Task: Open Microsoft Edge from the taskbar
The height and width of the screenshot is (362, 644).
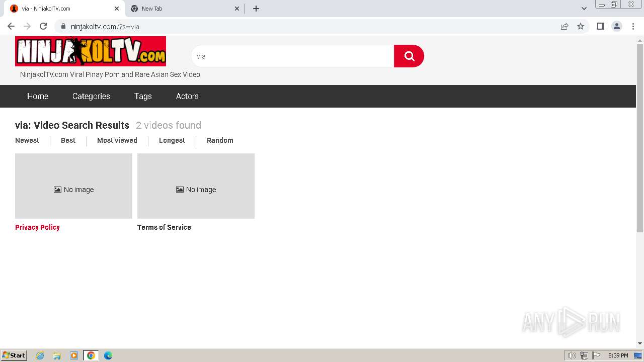Action: point(108,355)
